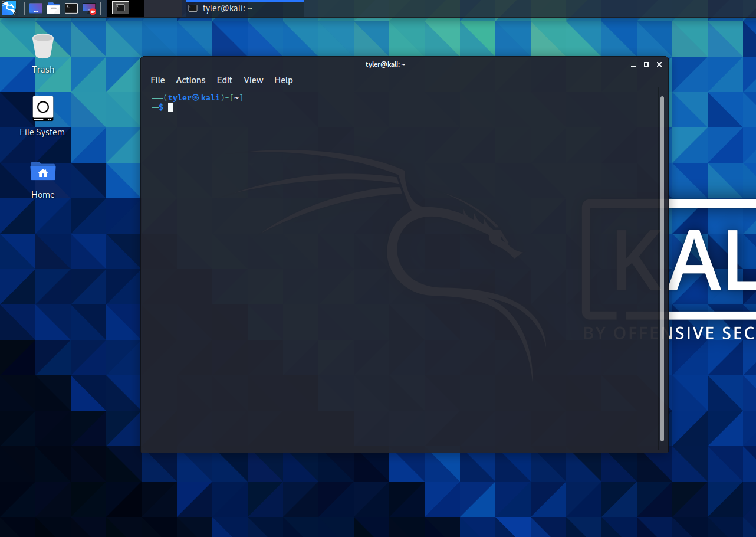
Task: Open the Help menu in the terminal
Action: pos(283,80)
